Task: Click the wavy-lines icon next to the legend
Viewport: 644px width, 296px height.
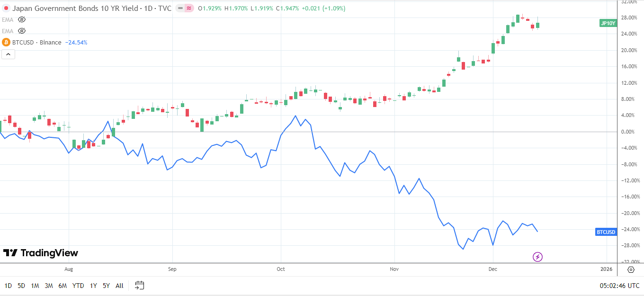Action: tap(189, 8)
